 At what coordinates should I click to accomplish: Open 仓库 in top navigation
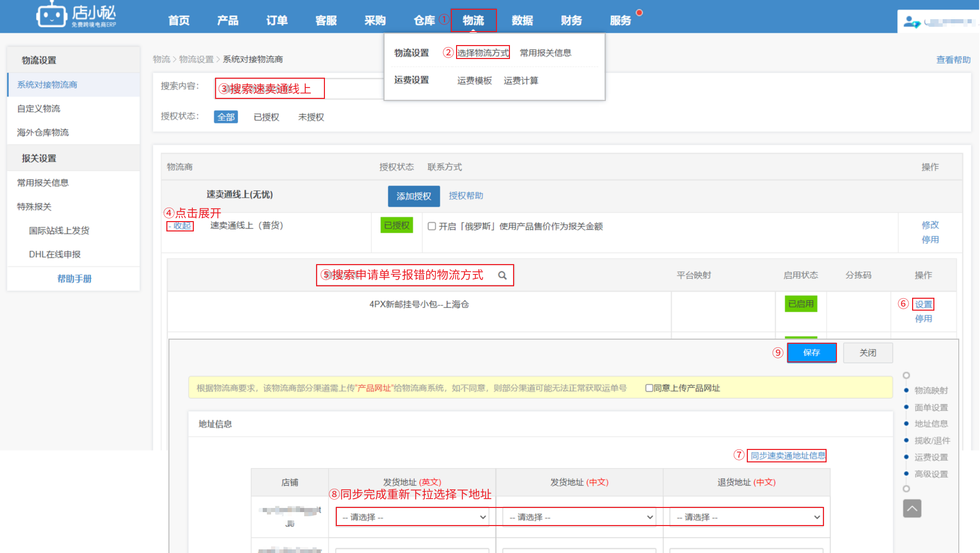click(x=424, y=20)
